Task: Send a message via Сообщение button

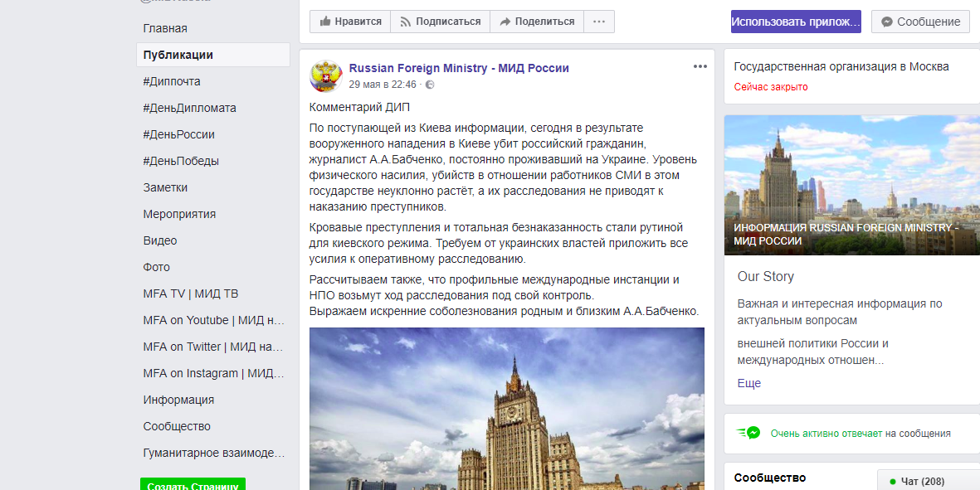Action: (920, 22)
